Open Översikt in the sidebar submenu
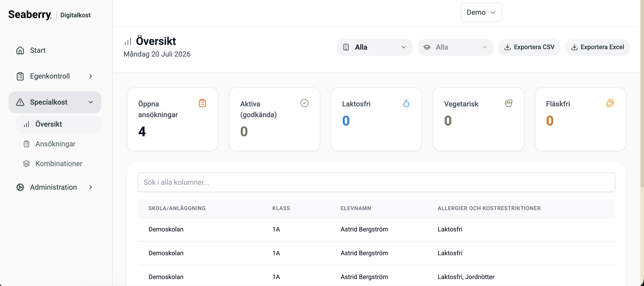The width and height of the screenshot is (644, 286). pyautogui.click(x=59, y=124)
